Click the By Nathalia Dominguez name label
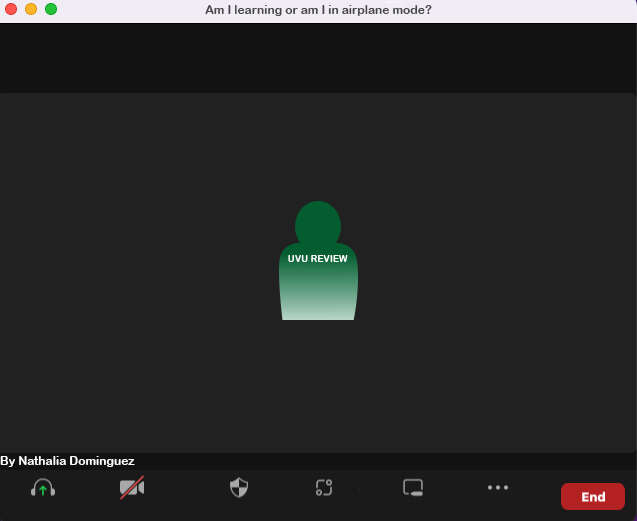Viewport: 637px width, 521px height. click(x=67, y=461)
